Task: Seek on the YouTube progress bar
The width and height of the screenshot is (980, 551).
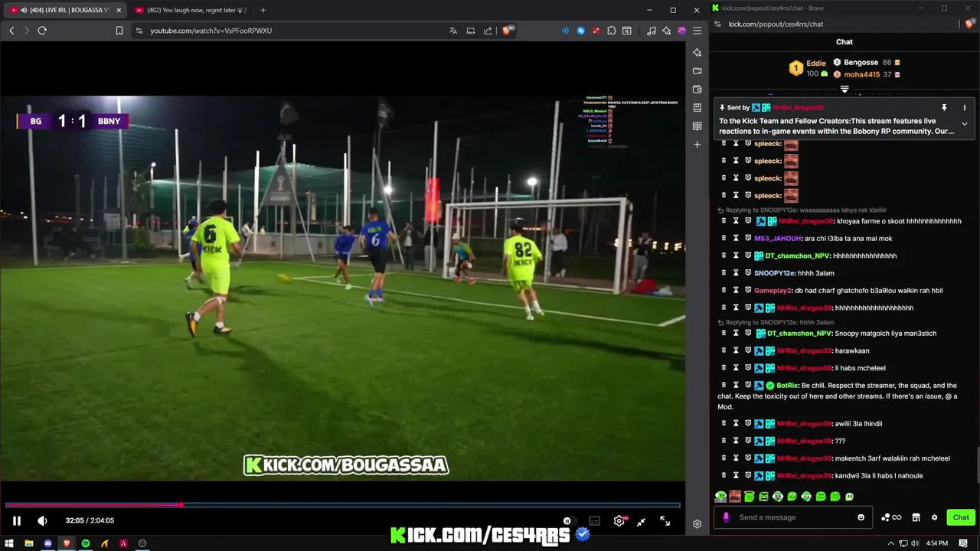Action: (342, 505)
